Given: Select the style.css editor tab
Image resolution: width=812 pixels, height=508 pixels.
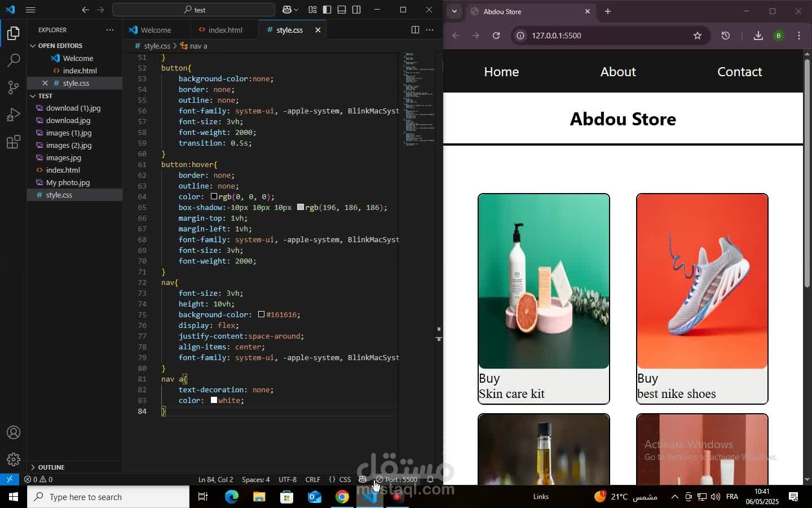Looking at the screenshot, I should 290,30.
